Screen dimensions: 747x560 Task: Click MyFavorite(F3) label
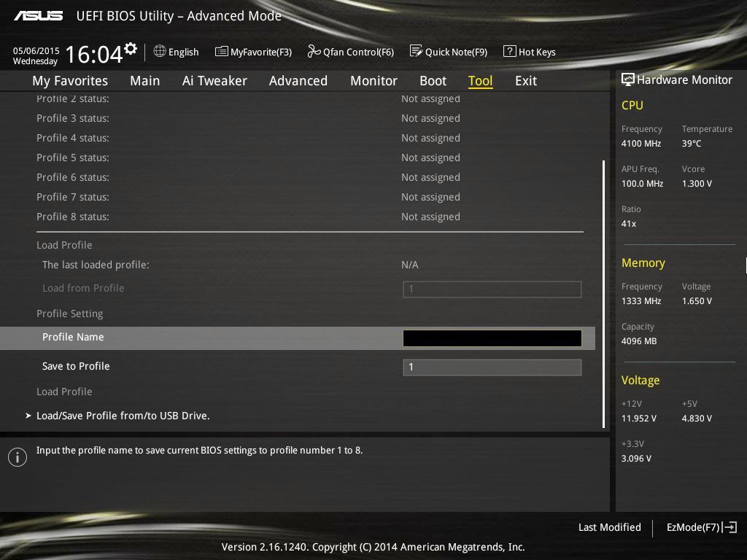(x=261, y=52)
